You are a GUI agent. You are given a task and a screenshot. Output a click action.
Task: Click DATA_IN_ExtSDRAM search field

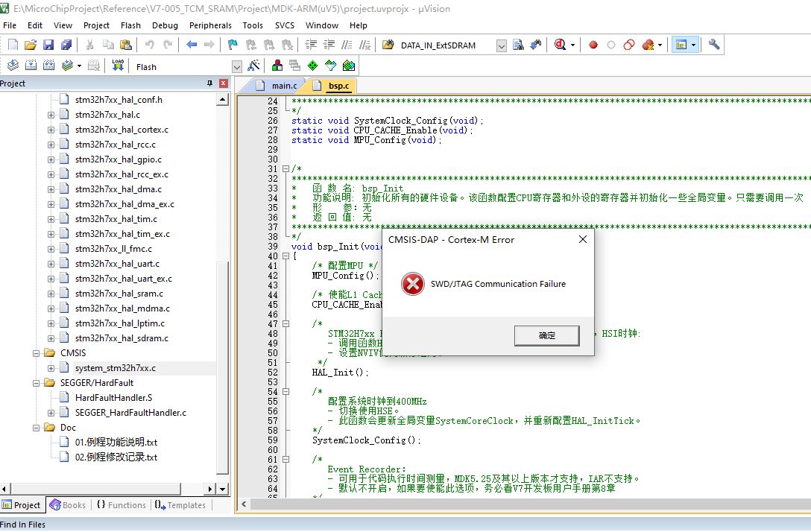coord(447,45)
